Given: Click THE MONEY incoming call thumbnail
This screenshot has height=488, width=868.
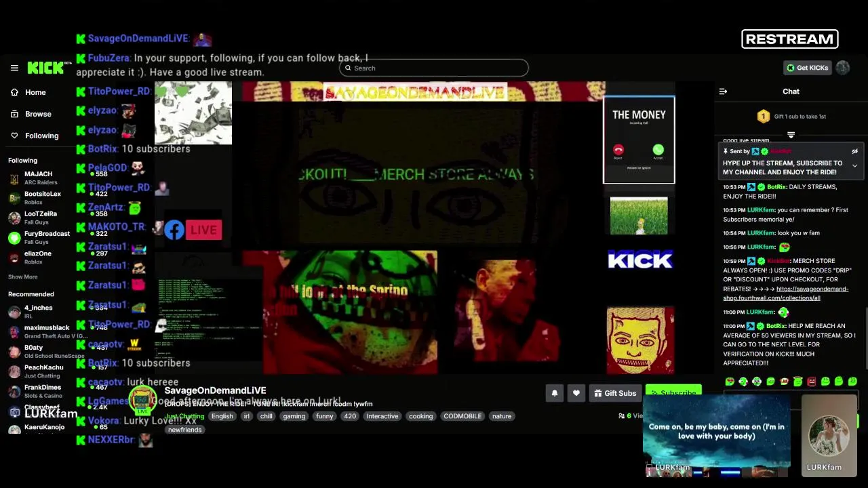Looking at the screenshot, I should click(x=639, y=140).
